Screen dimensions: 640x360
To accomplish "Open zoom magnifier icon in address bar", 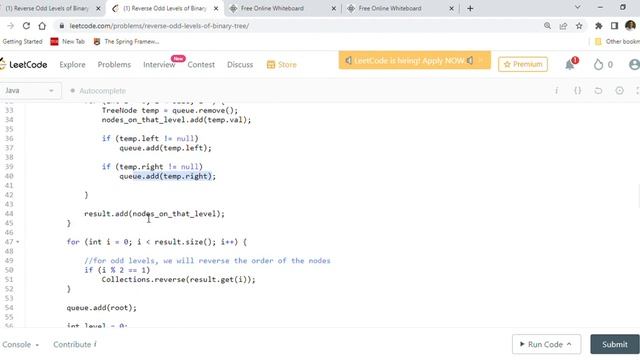I will pos(547,26).
